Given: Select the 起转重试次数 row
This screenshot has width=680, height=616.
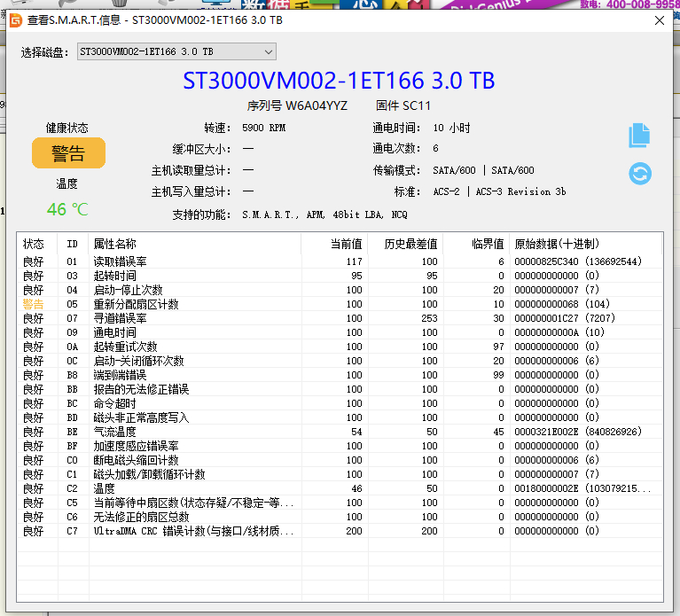Looking at the screenshot, I should [x=340, y=347].
